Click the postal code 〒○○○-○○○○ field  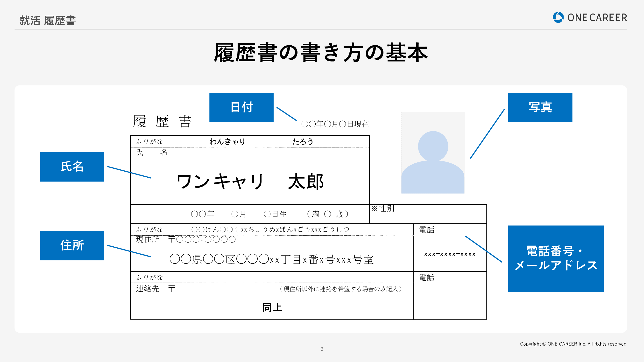202,240
